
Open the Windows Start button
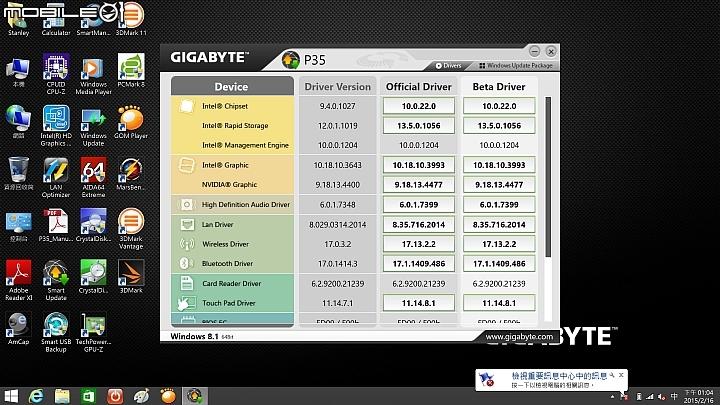pyautogui.click(x=11, y=396)
